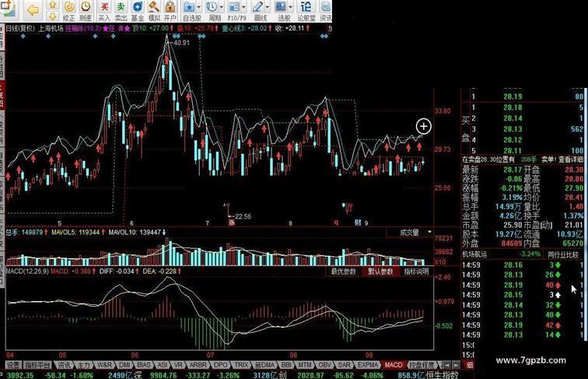Open the F10/F9 info icon
This screenshot has width=588, height=379.
coord(234,8)
